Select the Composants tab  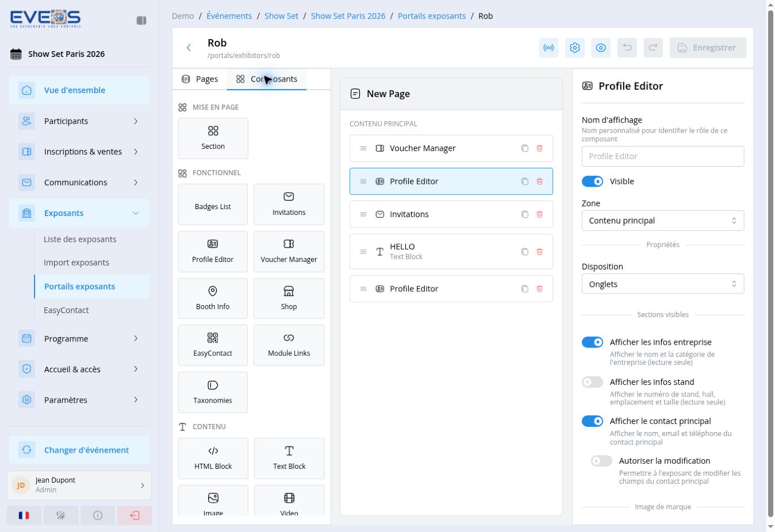coord(267,79)
